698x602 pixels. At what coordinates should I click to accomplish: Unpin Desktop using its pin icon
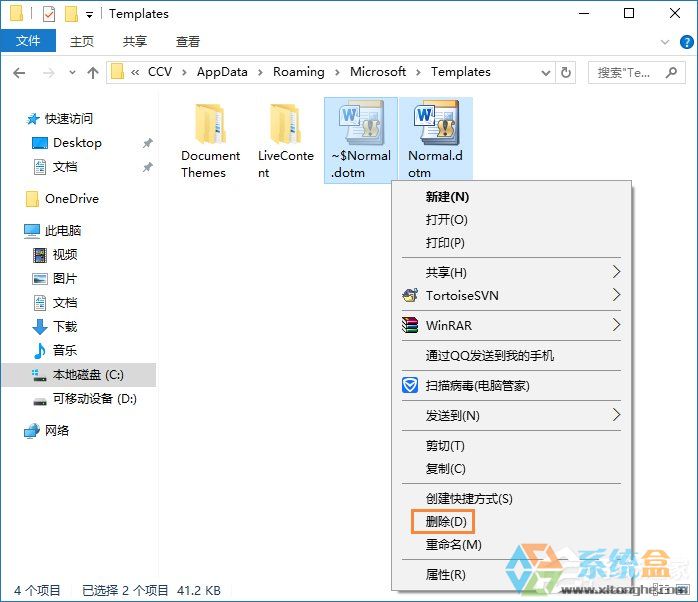pos(147,143)
